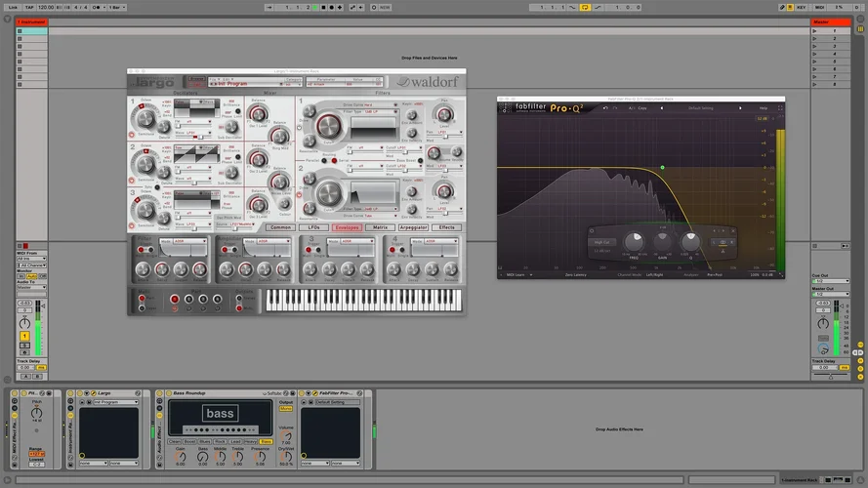Image resolution: width=868 pixels, height=488 pixels.
Task: Toggle the Largo device activator in device chain
Action: click(x=80, y=393)
